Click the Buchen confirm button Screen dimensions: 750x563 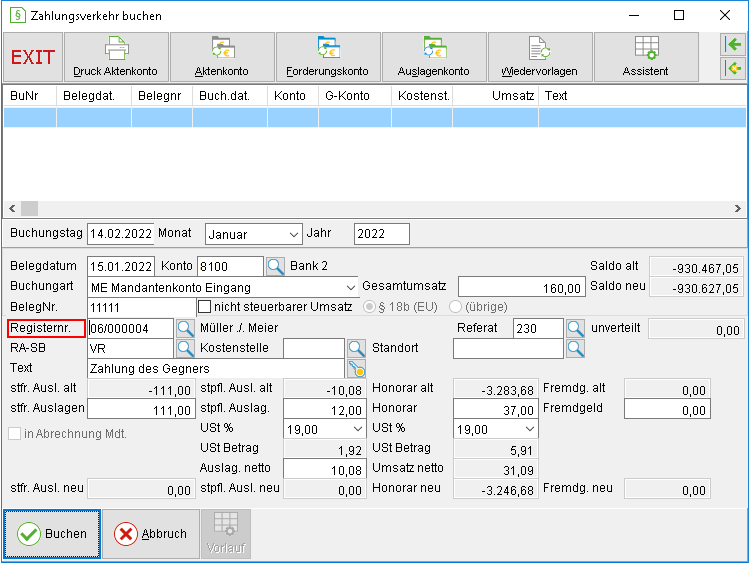pyautogui.click(x=52, y=534)
